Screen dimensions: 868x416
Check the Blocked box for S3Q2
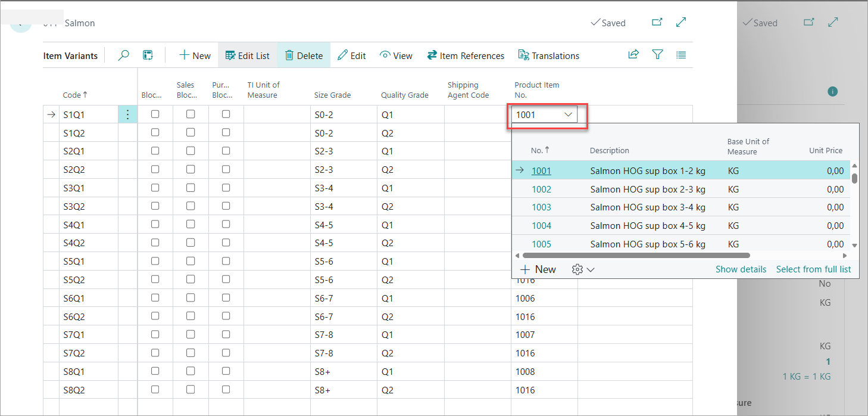point(155,206)
